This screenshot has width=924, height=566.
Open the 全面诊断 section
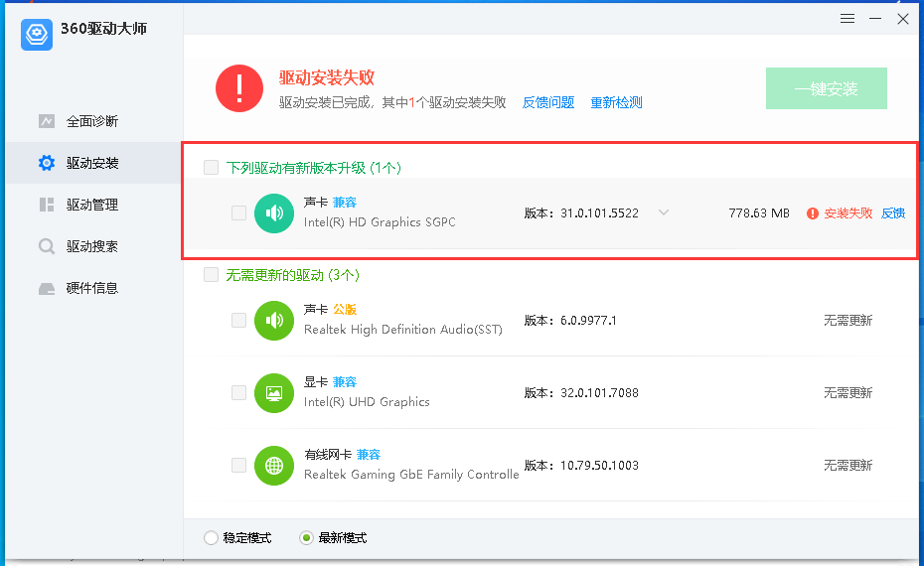pos(93,121)
